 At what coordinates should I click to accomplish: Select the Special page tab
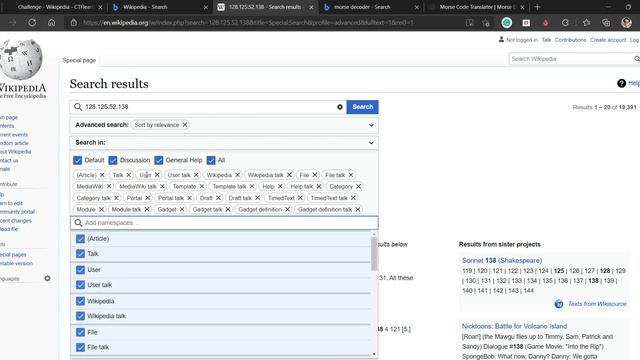(x=79, y=60)
